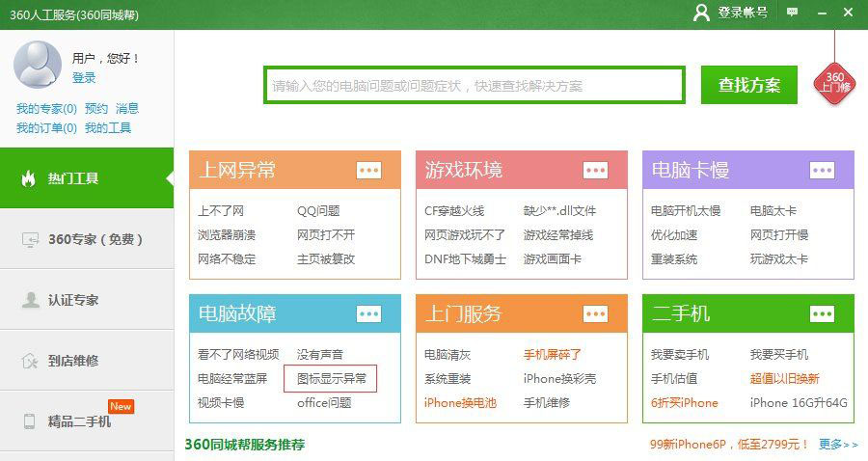Select the 超值以旧换新 item

point(784,378)
